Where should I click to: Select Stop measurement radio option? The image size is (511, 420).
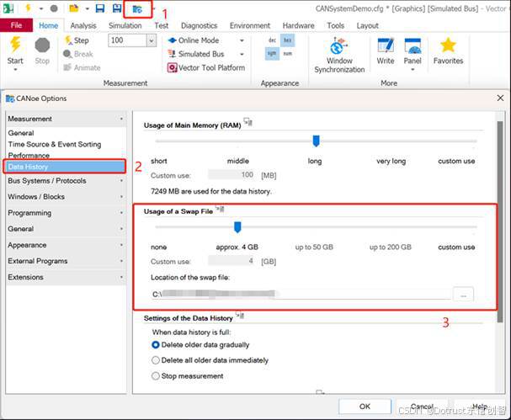pos(188,376)
